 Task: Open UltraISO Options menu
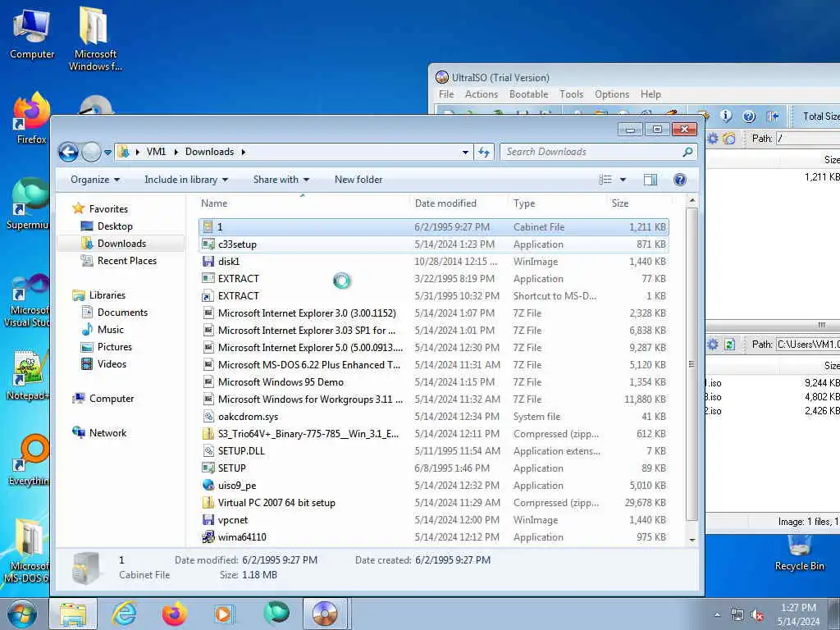tap(612, 94)
